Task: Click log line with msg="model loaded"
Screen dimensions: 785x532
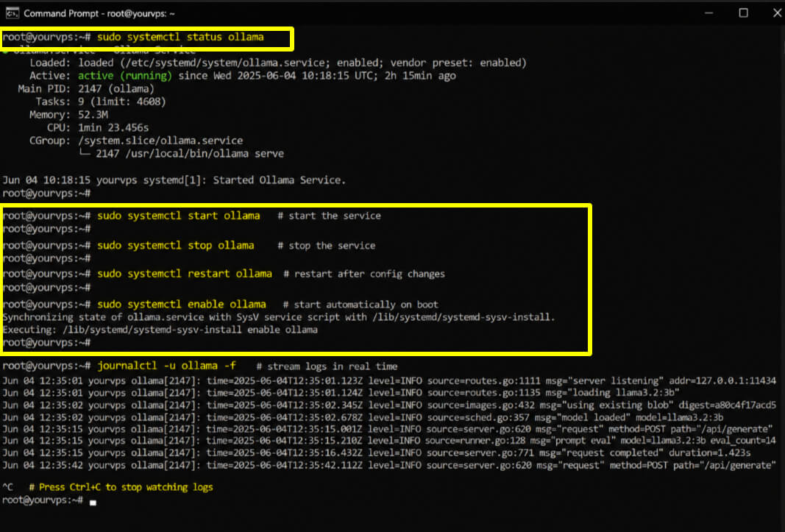Action: click(363, 416)
